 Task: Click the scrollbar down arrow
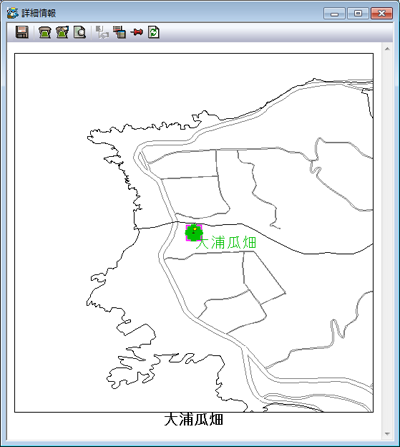coord(387,434)
